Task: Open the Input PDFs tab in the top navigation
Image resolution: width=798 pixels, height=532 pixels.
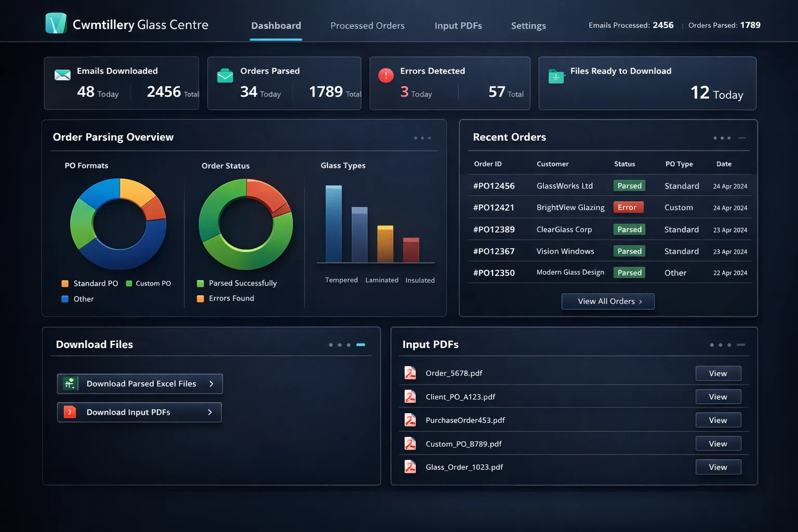Action: (458, 25)
